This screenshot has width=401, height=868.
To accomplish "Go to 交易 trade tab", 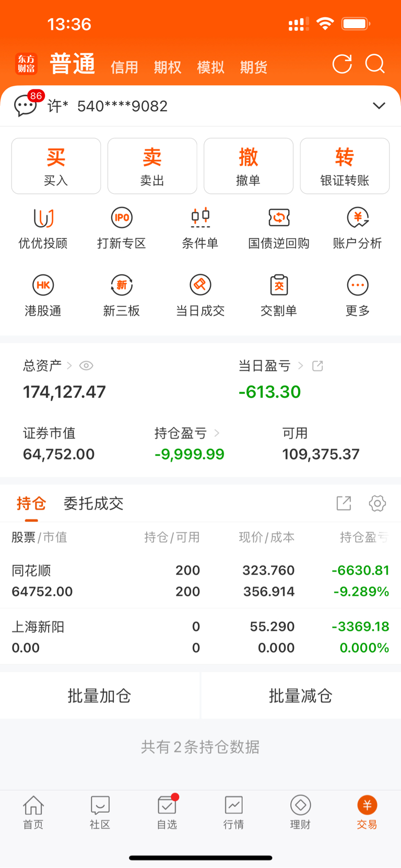I will pyautogui.click(x=367, y=813).
